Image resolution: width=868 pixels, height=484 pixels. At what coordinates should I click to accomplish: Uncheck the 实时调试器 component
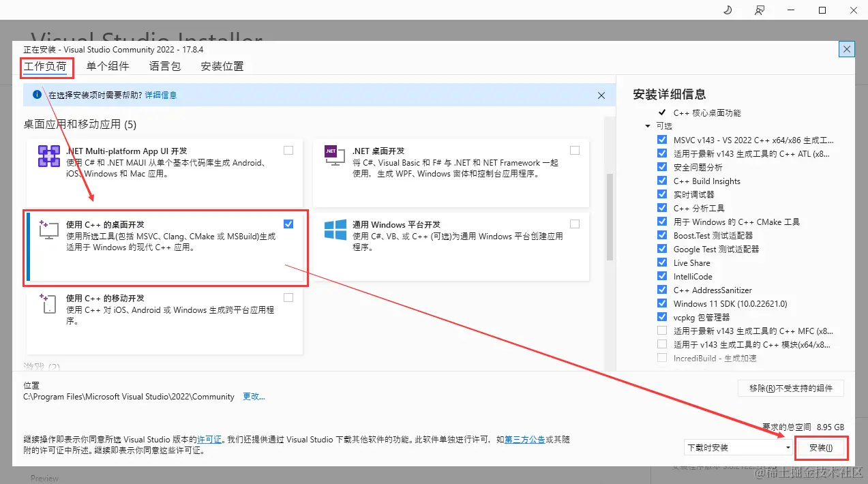[662, 194]
